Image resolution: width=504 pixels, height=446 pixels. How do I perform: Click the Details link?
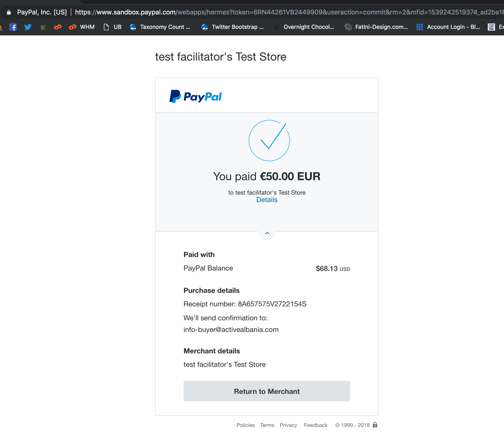(267, 200)
